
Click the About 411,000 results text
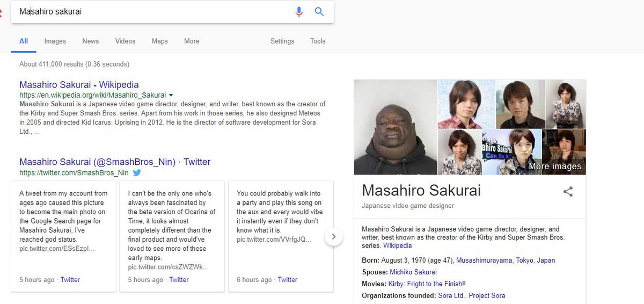click(x=74, y=64)
